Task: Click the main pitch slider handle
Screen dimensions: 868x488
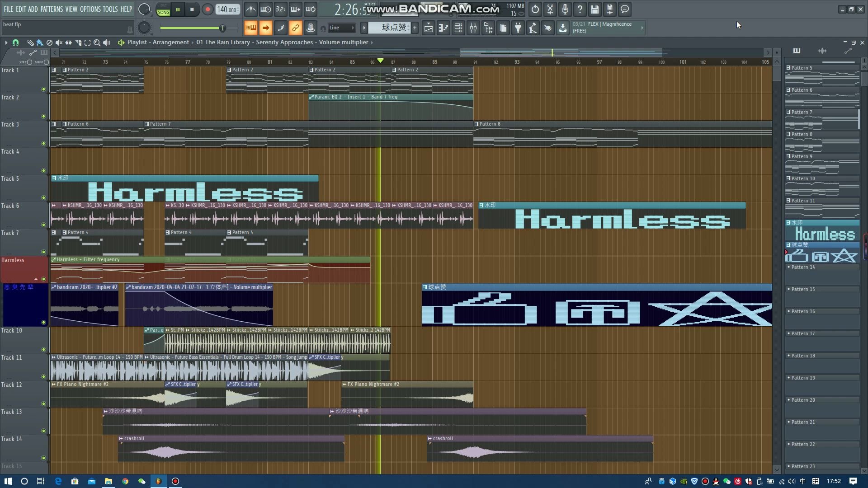Action: pyautogui.click(x=222, y=28)
